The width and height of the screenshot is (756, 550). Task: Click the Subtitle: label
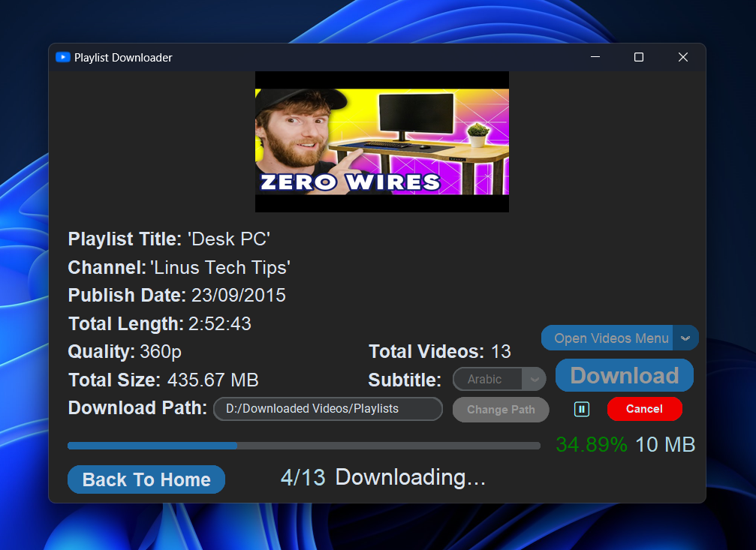click(x=405, y=380)
